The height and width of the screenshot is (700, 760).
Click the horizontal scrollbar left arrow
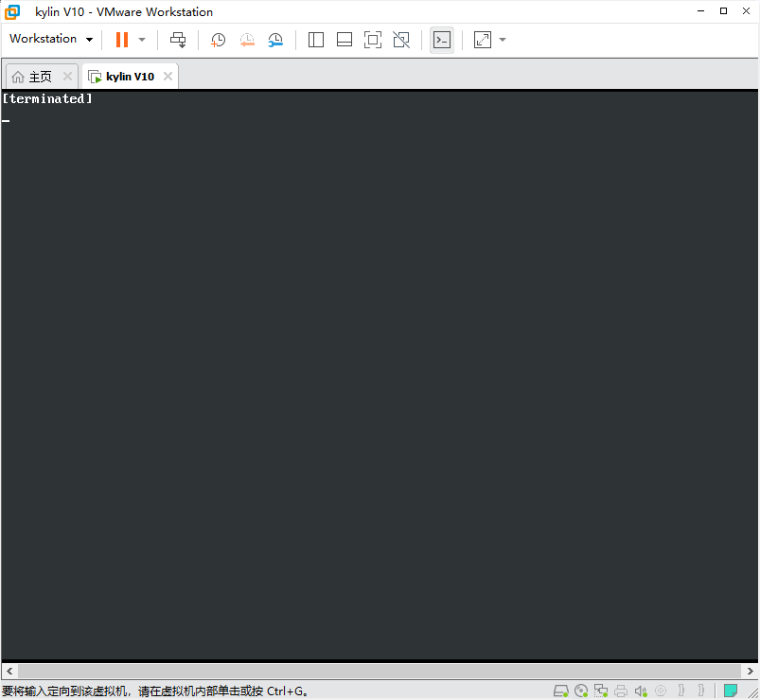pyautogui.click(x=9, y=671)
